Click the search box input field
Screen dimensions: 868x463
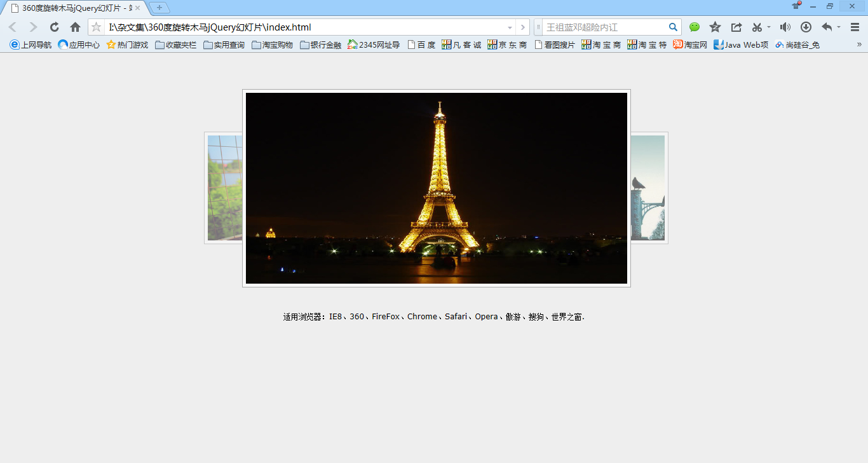coord(604,27)
